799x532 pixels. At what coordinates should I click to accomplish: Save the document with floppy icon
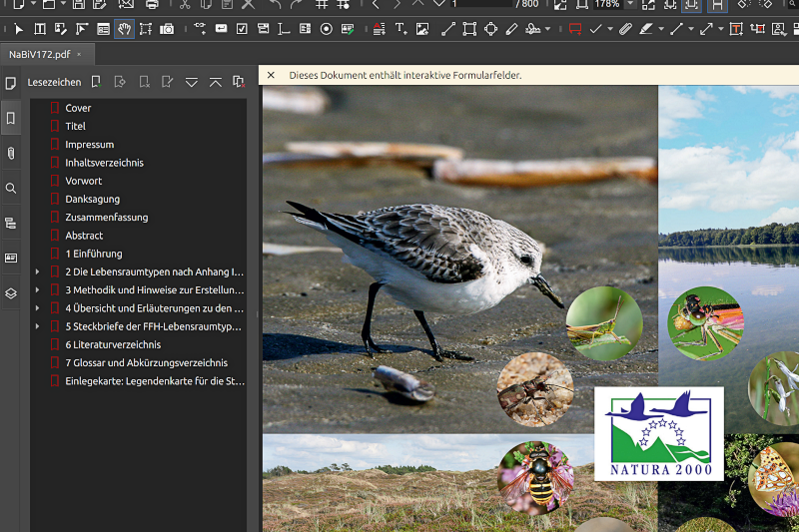pyautogui.click(x=79, y=5)
